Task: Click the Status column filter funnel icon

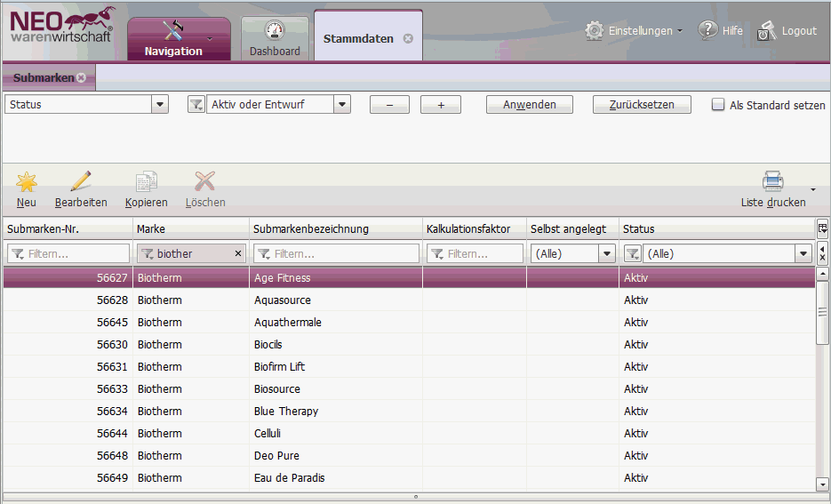Action: tap(633, 254)
